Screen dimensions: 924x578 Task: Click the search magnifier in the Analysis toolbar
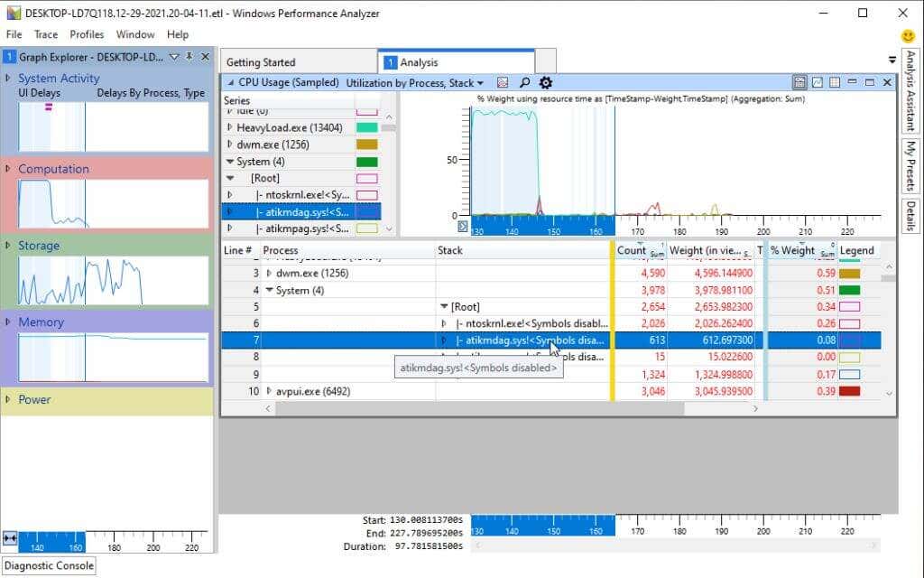525,82
